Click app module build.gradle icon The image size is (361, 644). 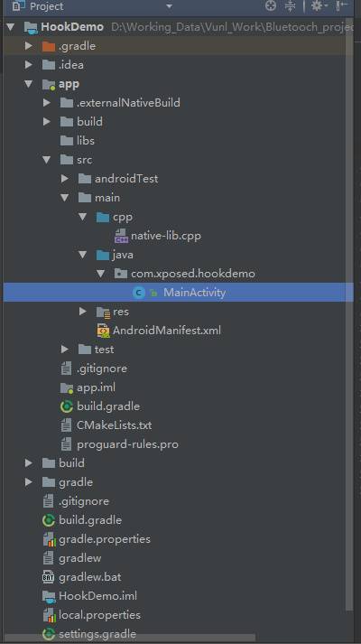click(x=67, y=406)
